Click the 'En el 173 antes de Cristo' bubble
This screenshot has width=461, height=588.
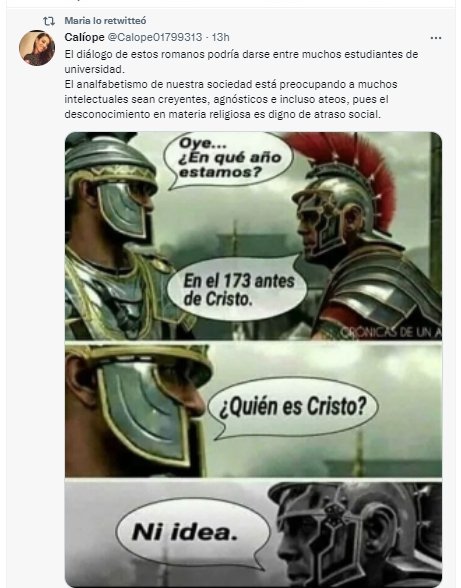pyautogui.click(x=238, y=290)
